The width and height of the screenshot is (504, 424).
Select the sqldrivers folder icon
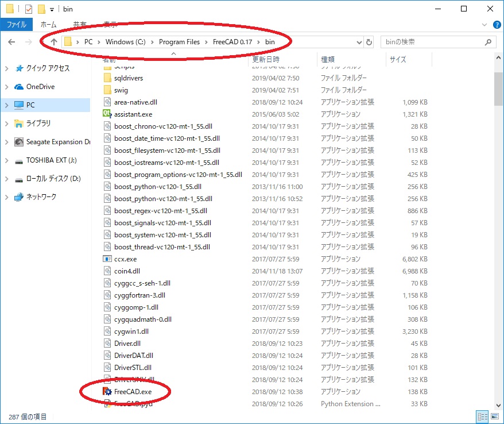[107, 78]
